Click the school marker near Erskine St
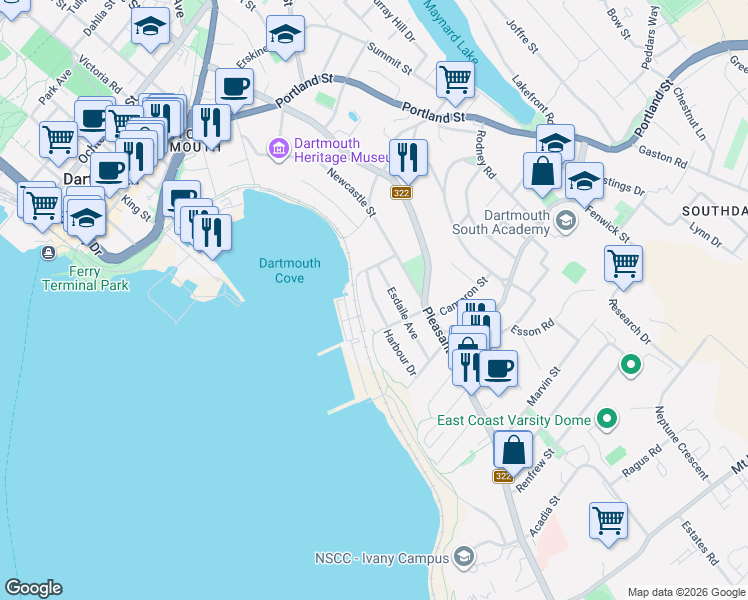 pyautogui.click(x=285, y=36)
